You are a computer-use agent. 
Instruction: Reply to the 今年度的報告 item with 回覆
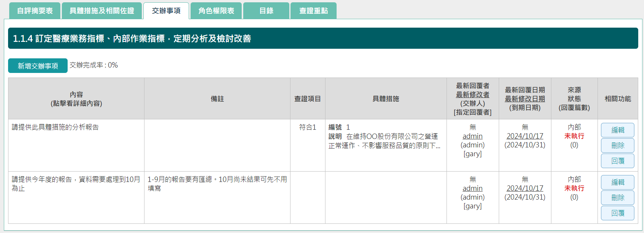(617, 213)
